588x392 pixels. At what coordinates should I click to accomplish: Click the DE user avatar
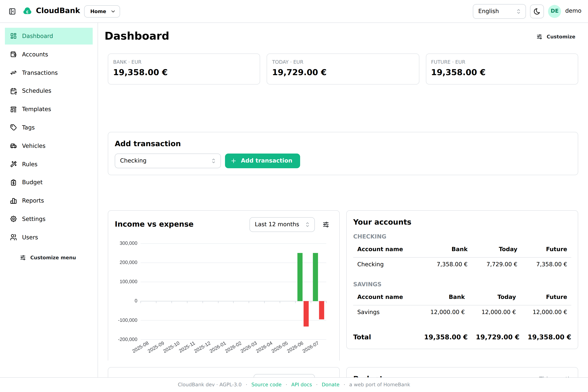(x=555, y=11)
